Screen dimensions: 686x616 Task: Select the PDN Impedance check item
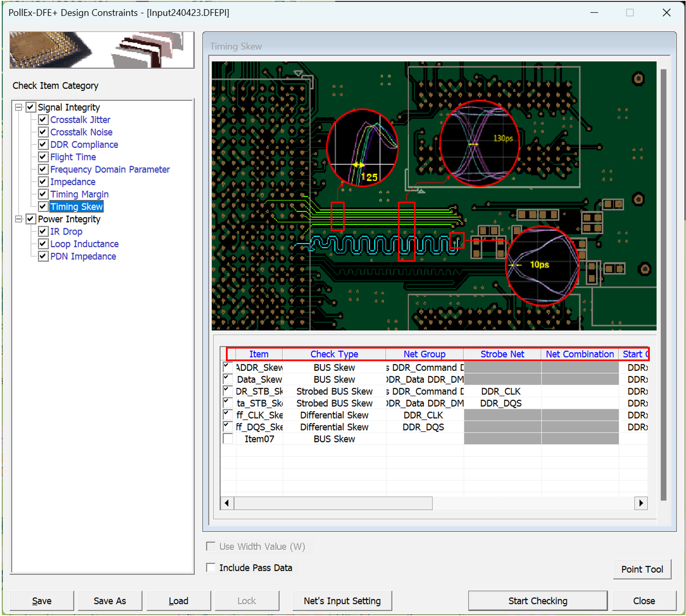coord(83,257)
